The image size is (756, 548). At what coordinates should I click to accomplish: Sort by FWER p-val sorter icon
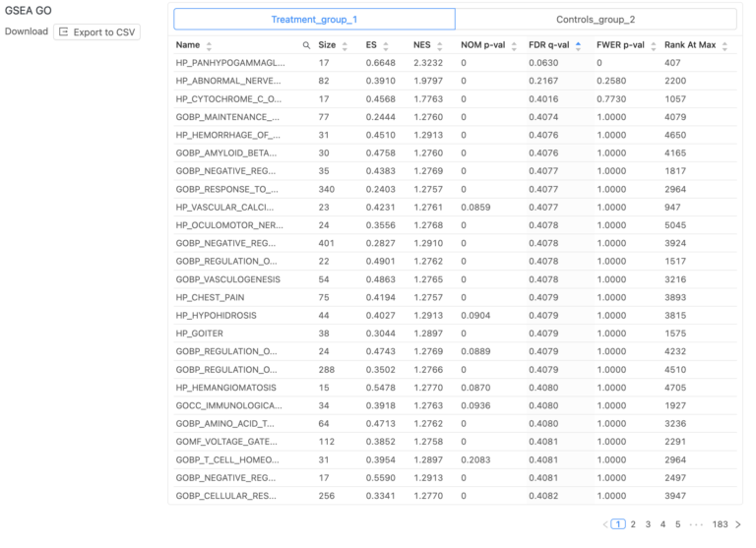coord(652,45)
